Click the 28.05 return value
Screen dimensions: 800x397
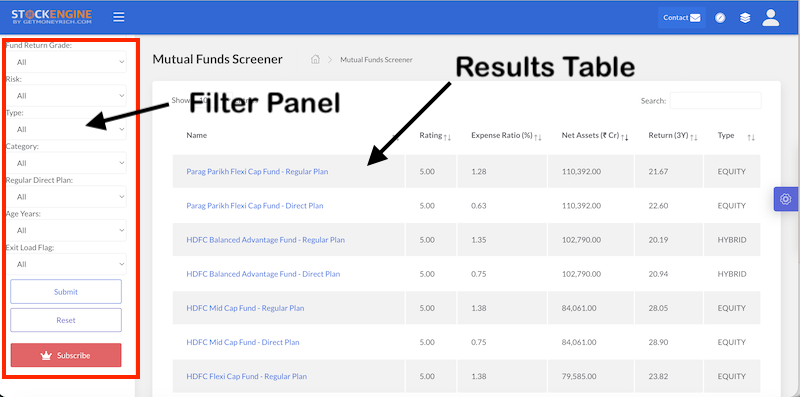(x=658, y=308)
